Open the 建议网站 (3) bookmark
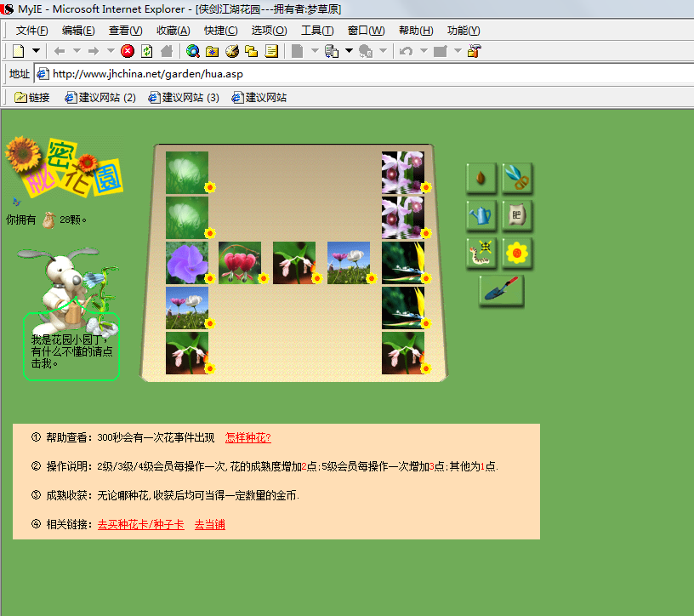 point(184,98)
